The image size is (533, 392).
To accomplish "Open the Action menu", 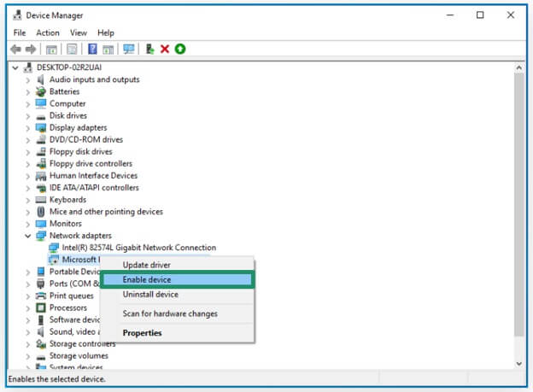I will pyautogui.click(x=48, y=32).
